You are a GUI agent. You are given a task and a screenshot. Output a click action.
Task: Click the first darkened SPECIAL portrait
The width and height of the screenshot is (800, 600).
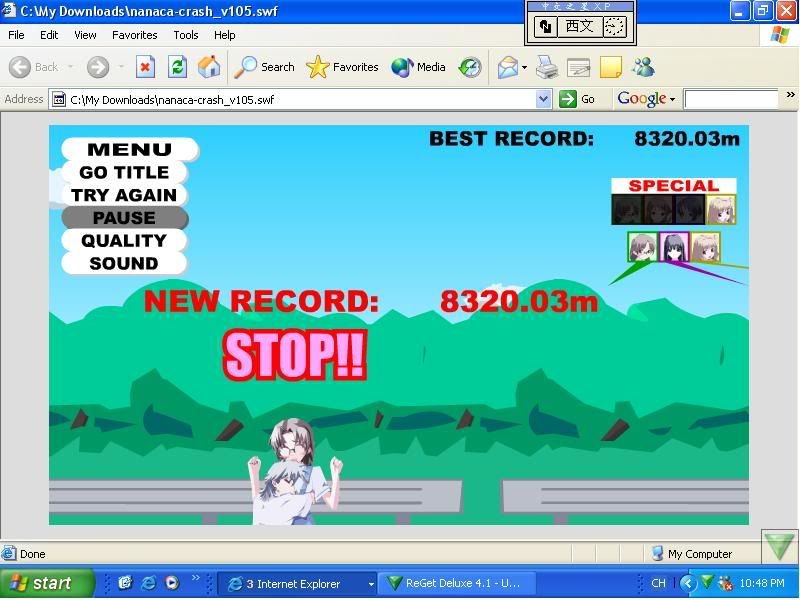click(x=627, y=210)
